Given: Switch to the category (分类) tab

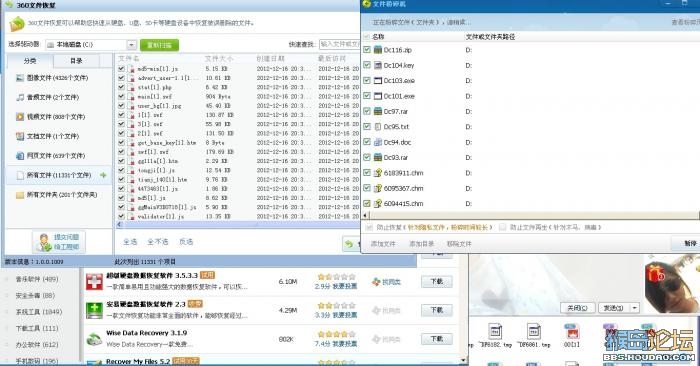Looking at the screenshot, I should tap(30, 61).
